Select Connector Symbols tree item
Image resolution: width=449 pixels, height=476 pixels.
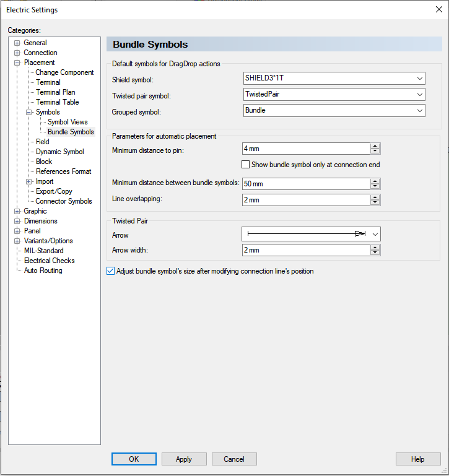64,201
